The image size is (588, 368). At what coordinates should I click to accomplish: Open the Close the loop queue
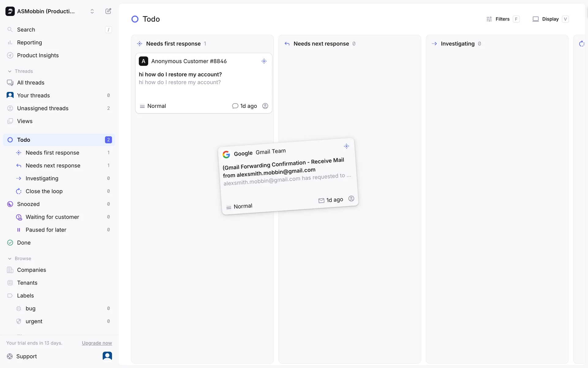pos(44,191)
